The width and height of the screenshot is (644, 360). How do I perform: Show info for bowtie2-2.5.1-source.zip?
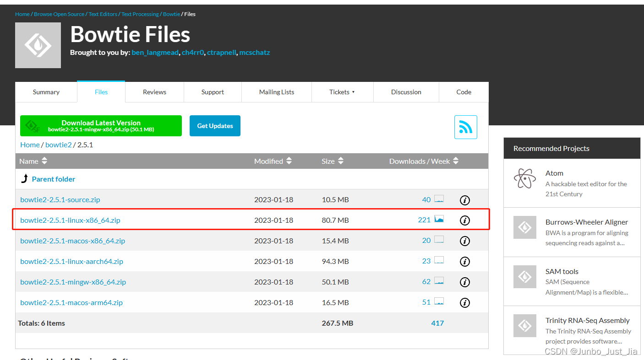point(465,200)
